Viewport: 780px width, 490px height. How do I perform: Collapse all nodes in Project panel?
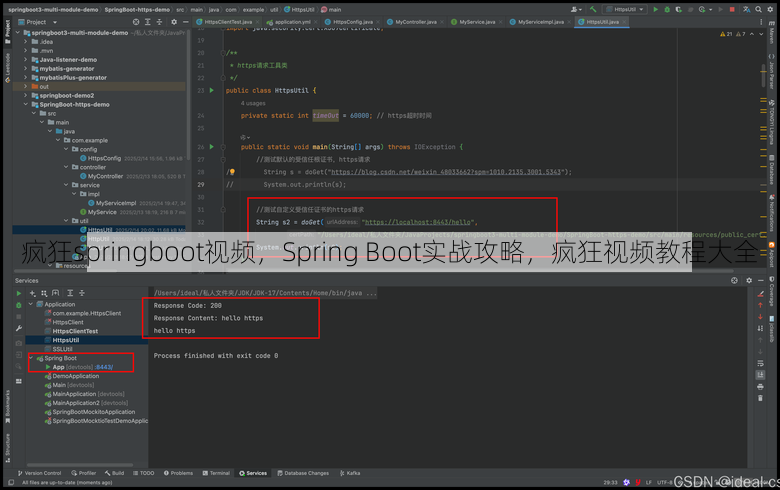[x=159, y=22]
